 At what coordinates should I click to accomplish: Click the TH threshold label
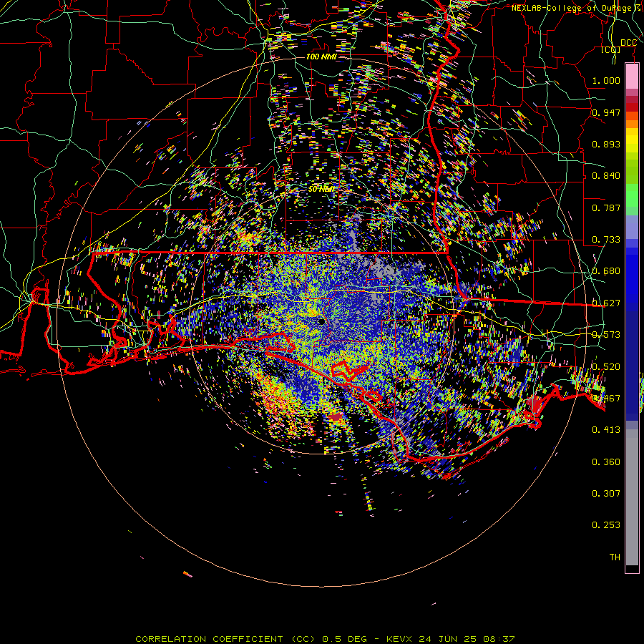[x=615, y=557]
